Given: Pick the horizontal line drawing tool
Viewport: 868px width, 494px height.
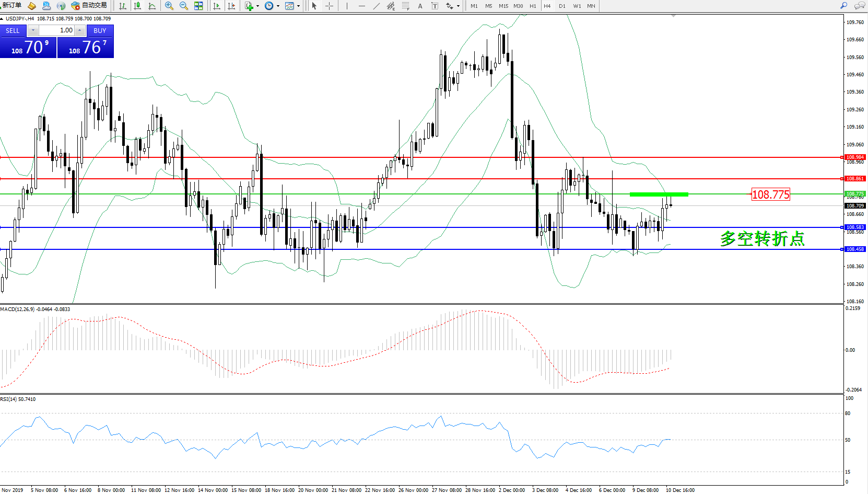Looking at the screenshot, I should 361,6.
